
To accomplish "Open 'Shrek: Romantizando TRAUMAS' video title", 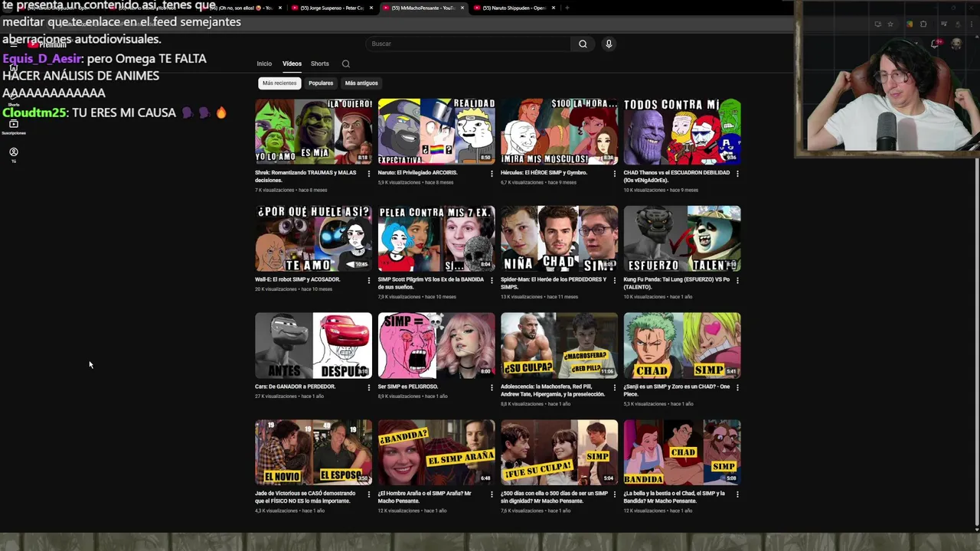I will [x=305, y=176].
